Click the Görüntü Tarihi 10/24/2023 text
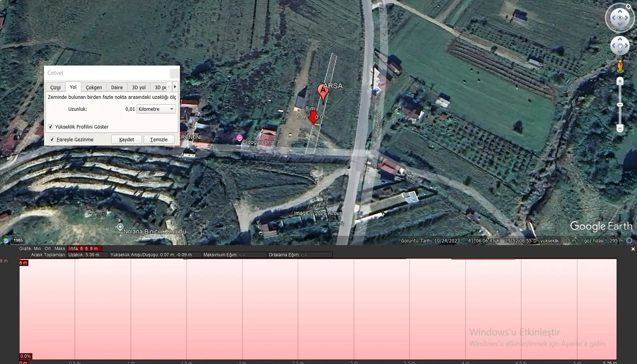Image resolution: width=637 pixels, height=364 pixels. click(430, 240)
